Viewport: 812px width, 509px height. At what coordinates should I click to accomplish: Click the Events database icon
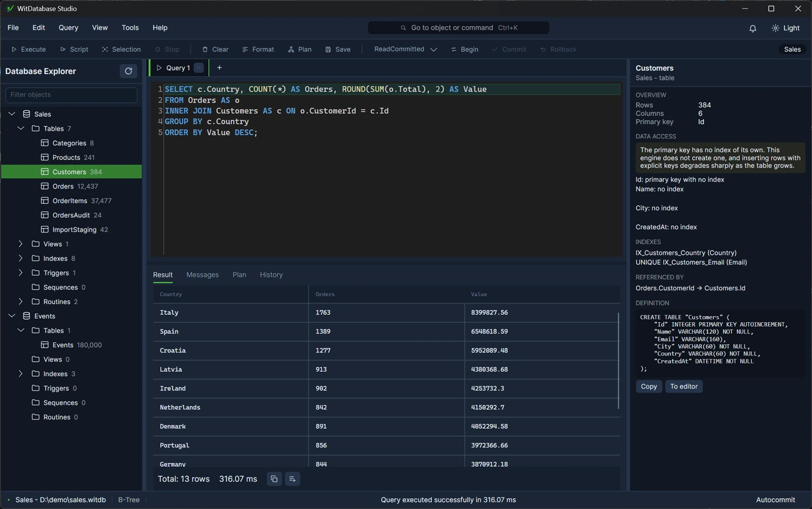click(x=27, y=316)
